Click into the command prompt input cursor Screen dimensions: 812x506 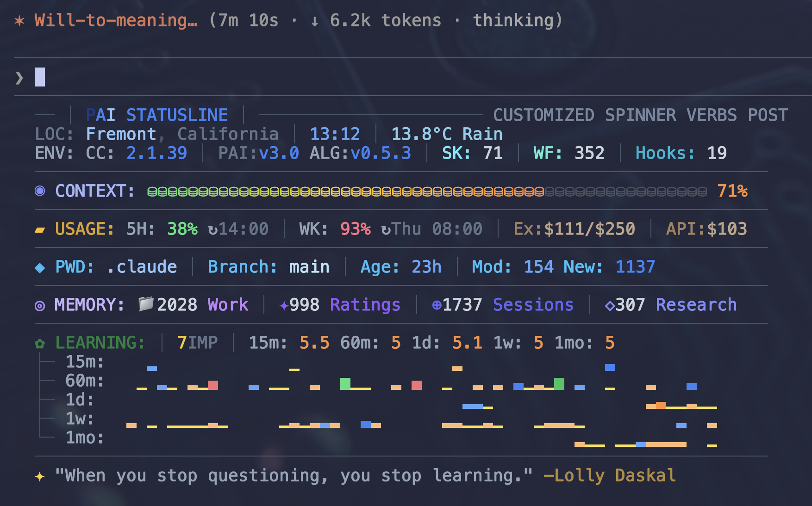[40, 77]
